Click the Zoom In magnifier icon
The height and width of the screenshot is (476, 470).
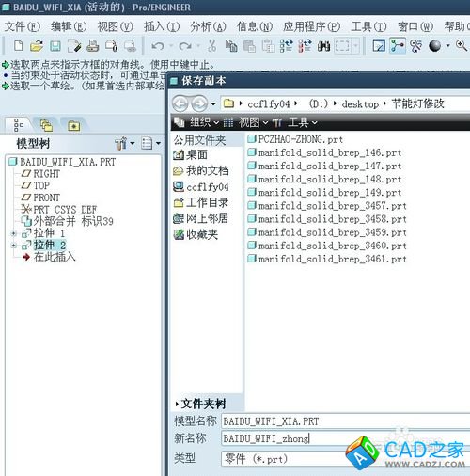click(x=462, y=46)
